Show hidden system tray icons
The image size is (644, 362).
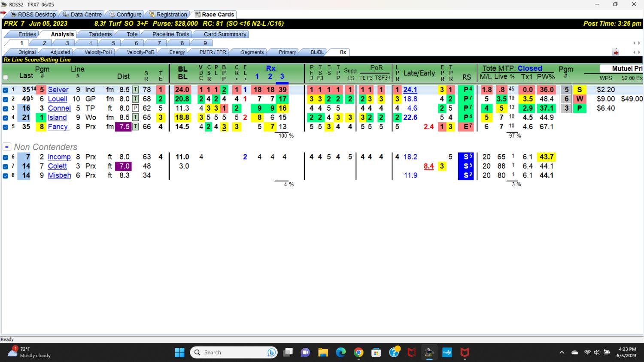[562, 353]
